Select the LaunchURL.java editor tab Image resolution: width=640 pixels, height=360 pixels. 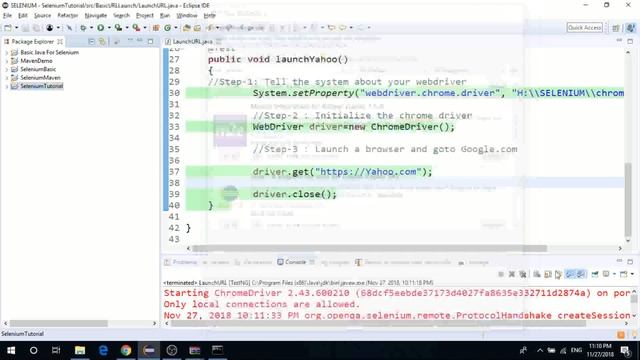[192, 42]
